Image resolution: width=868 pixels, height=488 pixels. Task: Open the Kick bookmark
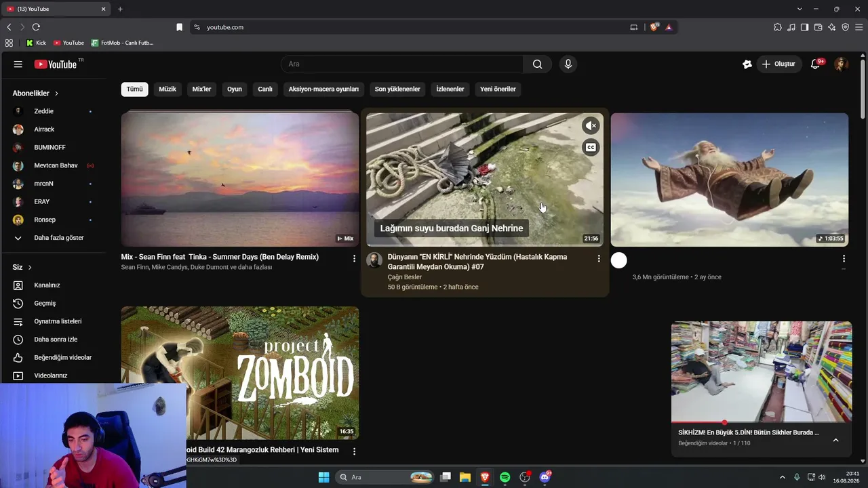36,43
